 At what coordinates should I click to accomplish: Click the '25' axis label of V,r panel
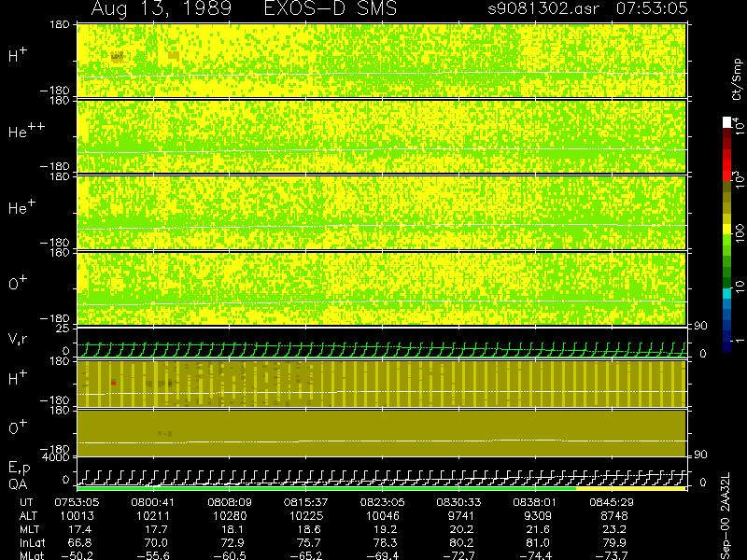64,329
